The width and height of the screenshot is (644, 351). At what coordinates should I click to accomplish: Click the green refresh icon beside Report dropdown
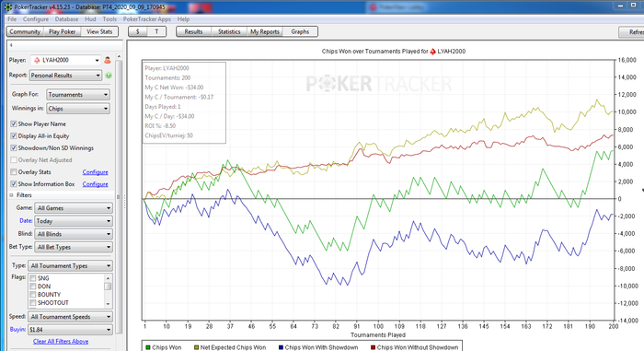click(x=109, y=76)
